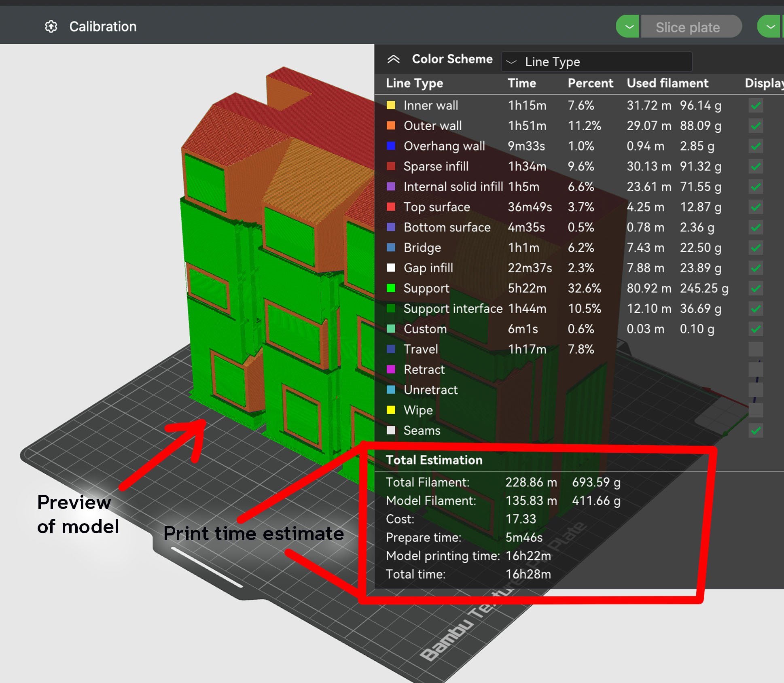Click the blue Overhang wall color swatch
This screenshot has width=784, height=683.
click(391, 146)
